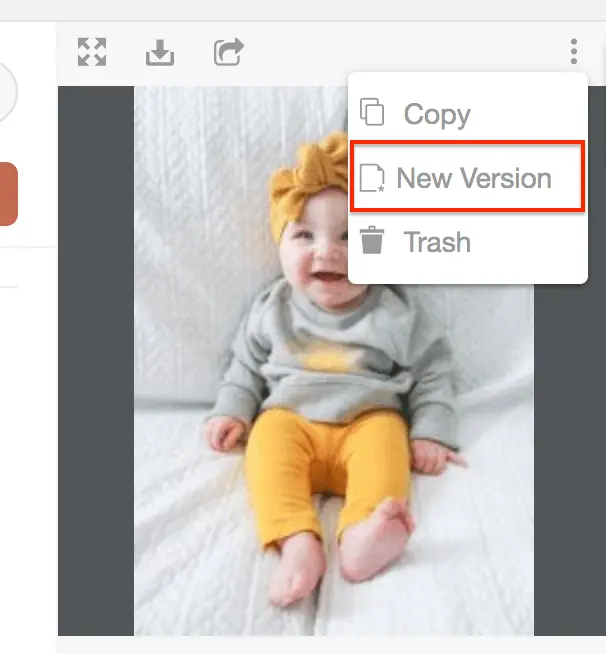This screenshot has height=654, width=606.
Task: Close the three-dot more options menu
Action: [x=574, y=52]
